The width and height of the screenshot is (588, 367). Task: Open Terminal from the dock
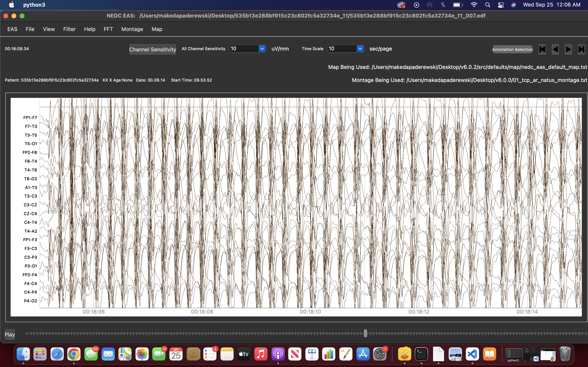421,354
